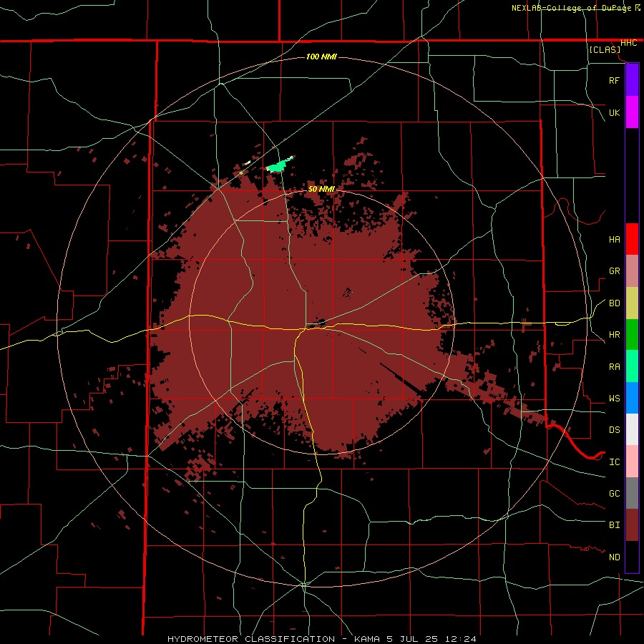Screen dimensions: 644x644
Task: Select the brown BI legend swatch
Action: [x=632, y=525]
